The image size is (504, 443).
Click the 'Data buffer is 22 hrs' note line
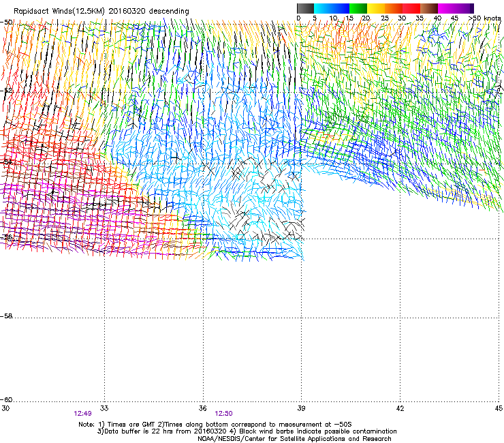[x=247, y=431]
